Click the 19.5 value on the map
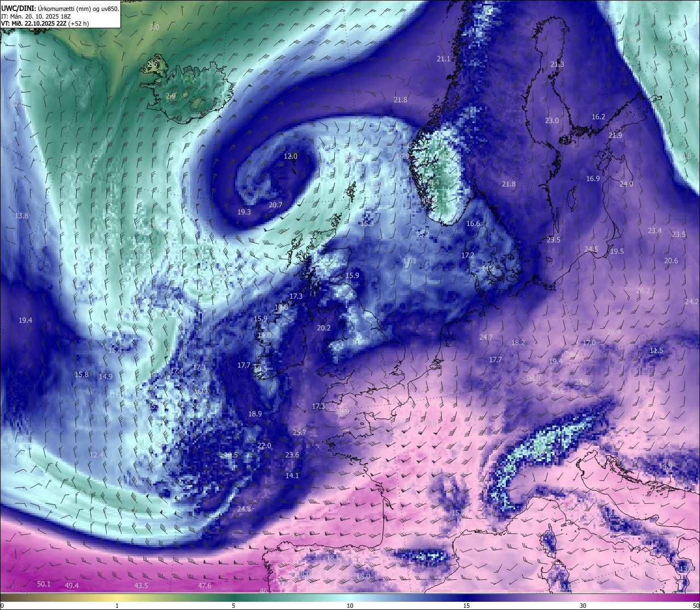 [x=617, y=252]
